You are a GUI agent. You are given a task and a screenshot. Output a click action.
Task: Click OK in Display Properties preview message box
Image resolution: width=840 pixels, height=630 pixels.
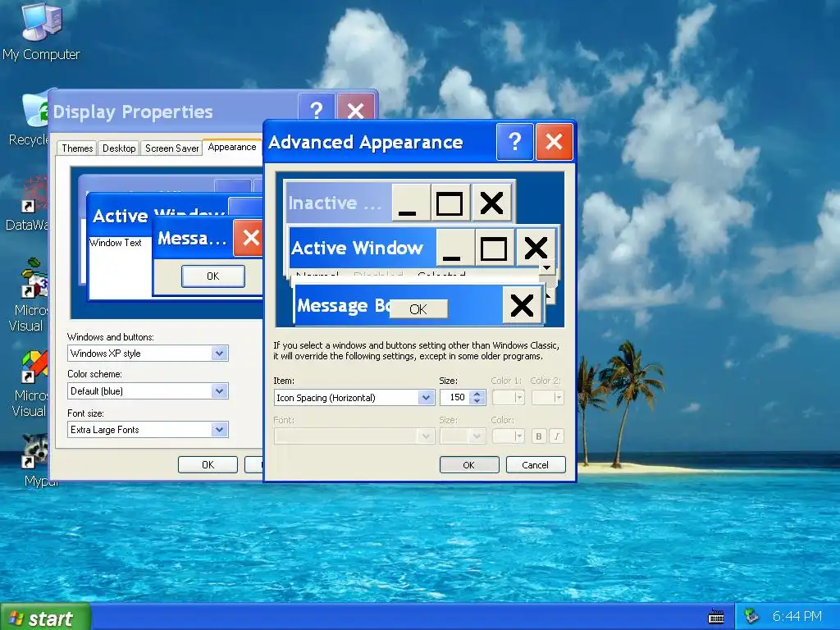[x=213, y=276]
